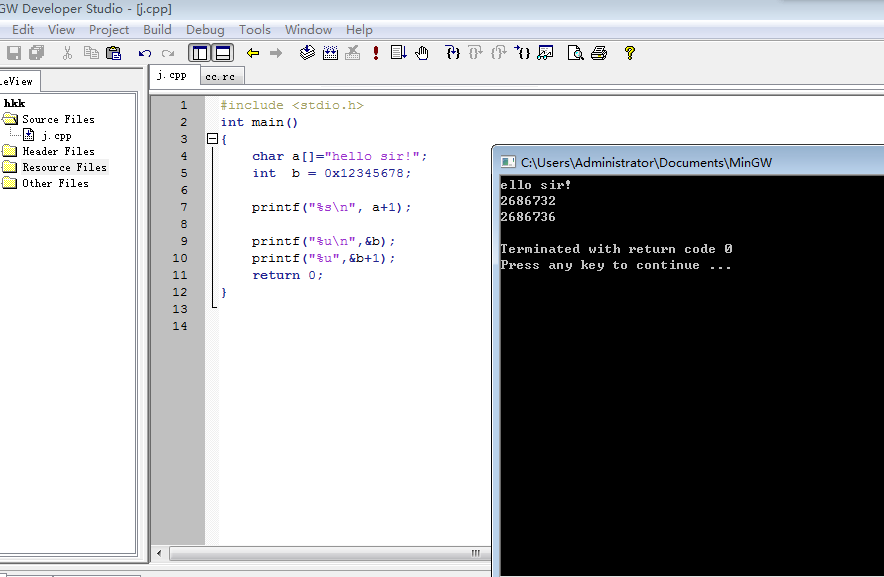The width and height of the screenshot is (884, 577).
Task: Open the Project menu
Action: tap(109, 30)
